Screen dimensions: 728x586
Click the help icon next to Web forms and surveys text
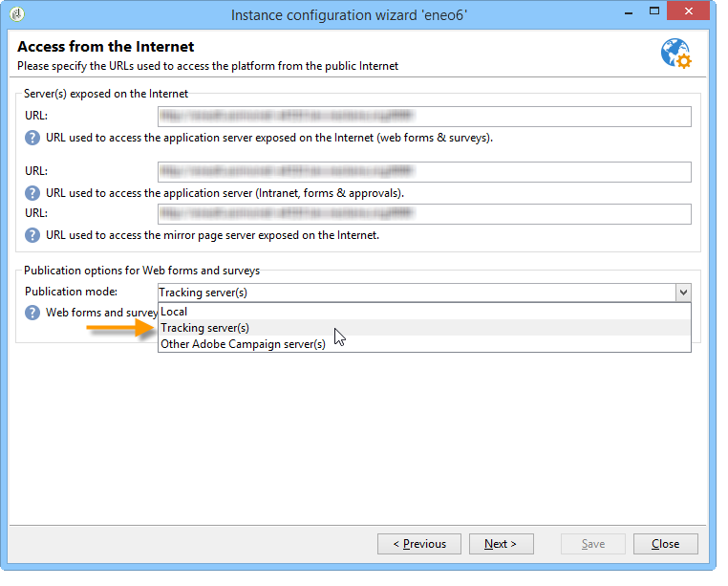[x=32, y=313]
